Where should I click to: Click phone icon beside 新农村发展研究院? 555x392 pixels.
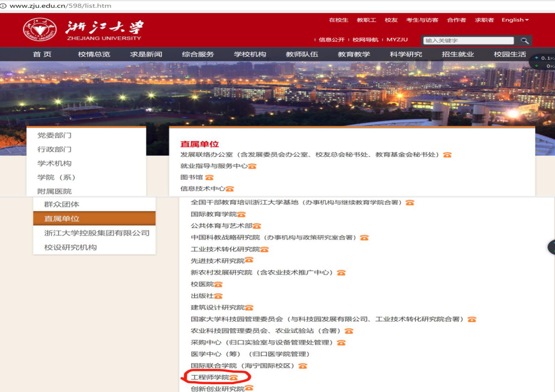[x=341, y=273]
